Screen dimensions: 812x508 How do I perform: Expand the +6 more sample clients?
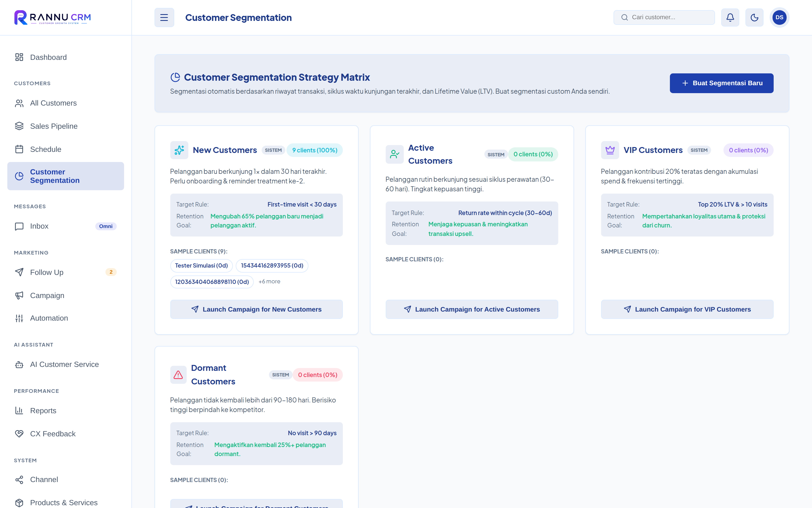click(x=269, y=282)
